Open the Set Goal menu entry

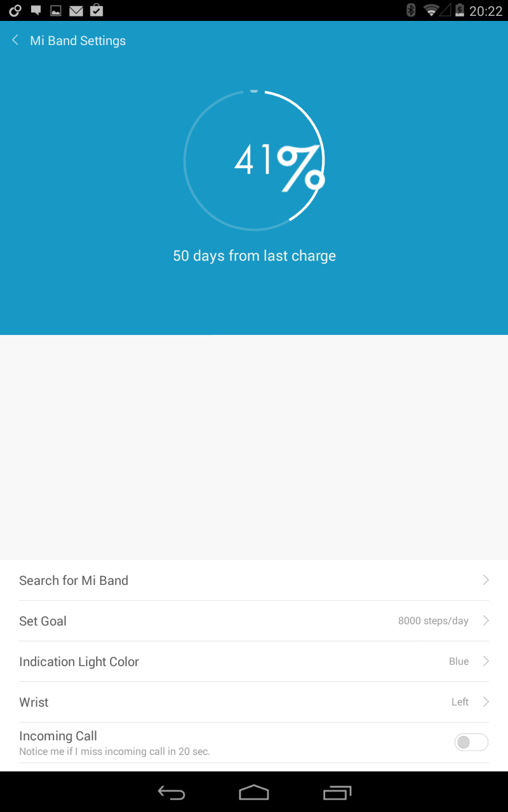pyautogui.click(x=43, y=621)
